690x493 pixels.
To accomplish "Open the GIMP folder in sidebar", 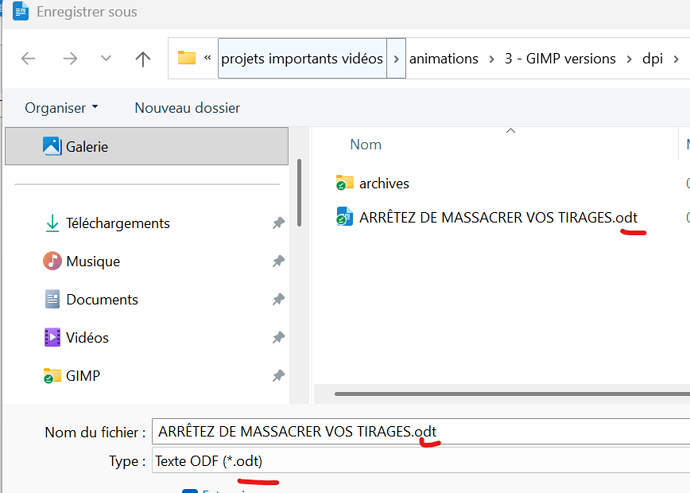I will pos(82,376).
